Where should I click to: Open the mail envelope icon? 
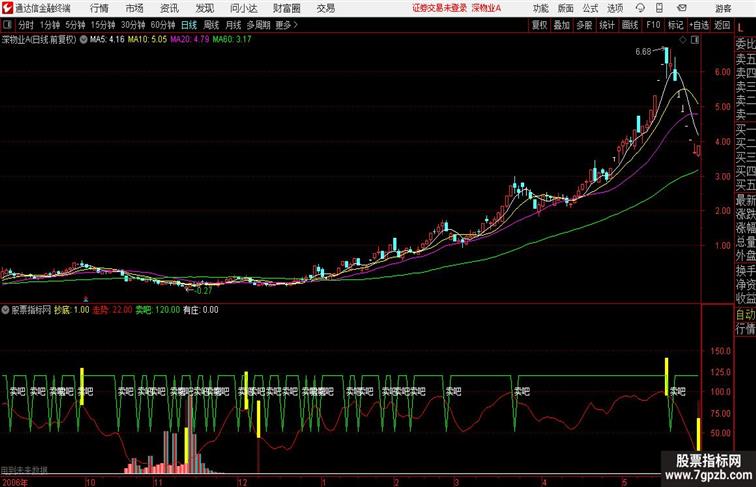pyautogui.click(x=682, y=8)
